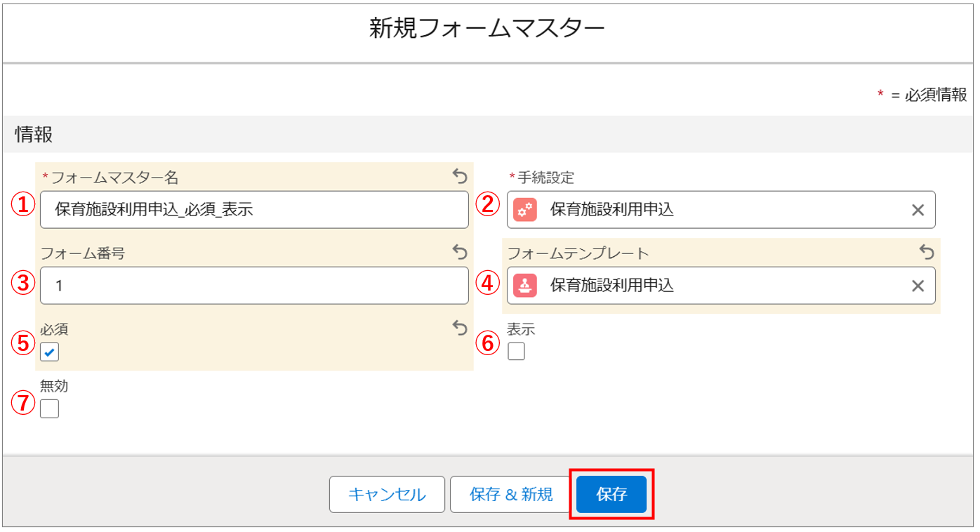Tick the 無効 checkbox

49,408
